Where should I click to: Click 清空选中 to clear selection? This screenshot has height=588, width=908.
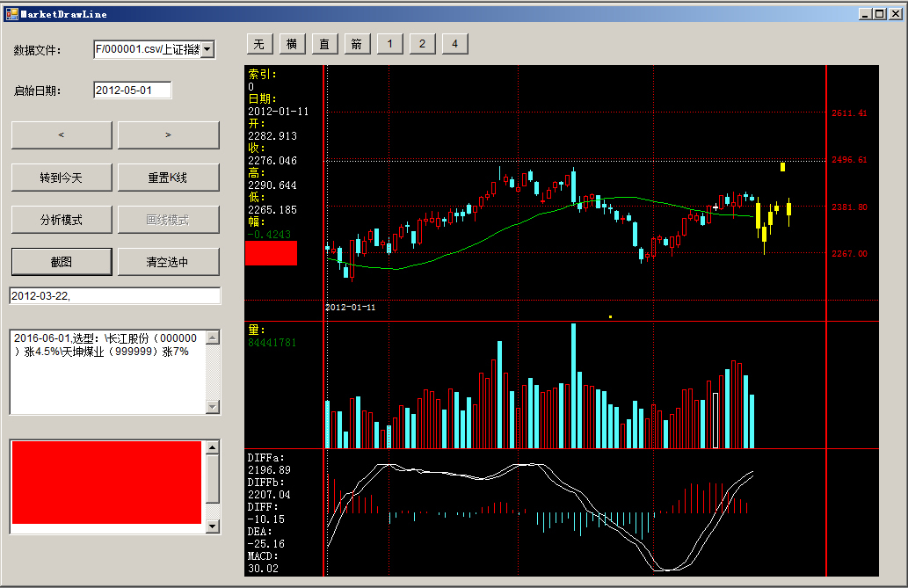[x=168, y=262]
